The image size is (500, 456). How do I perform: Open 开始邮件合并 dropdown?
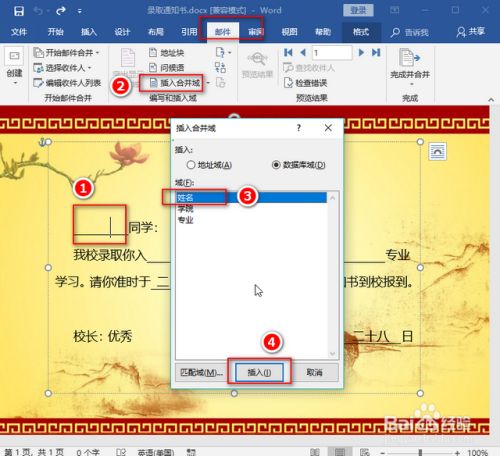[67, 53]
